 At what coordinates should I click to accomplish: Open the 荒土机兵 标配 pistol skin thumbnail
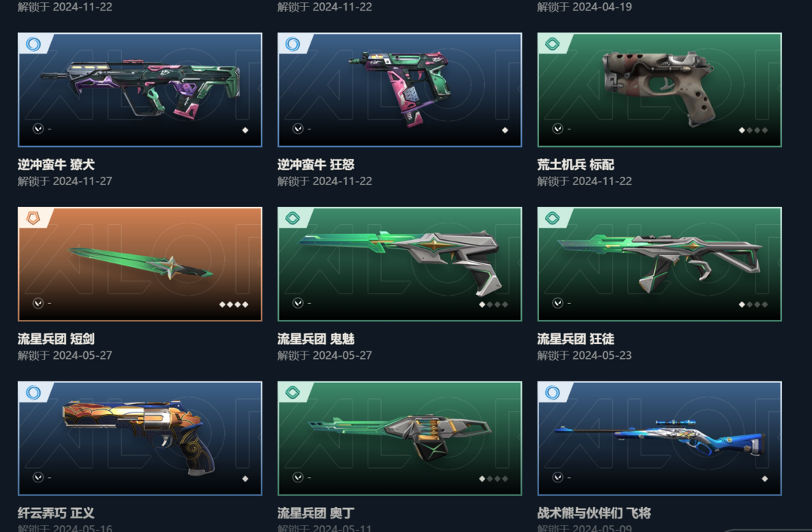[659, 90]
